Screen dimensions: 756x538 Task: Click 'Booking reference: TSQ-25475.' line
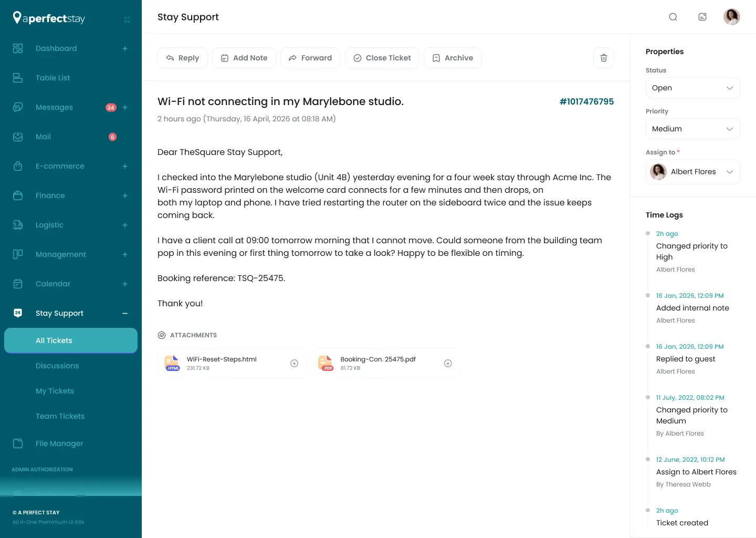[x=221, y=278]
